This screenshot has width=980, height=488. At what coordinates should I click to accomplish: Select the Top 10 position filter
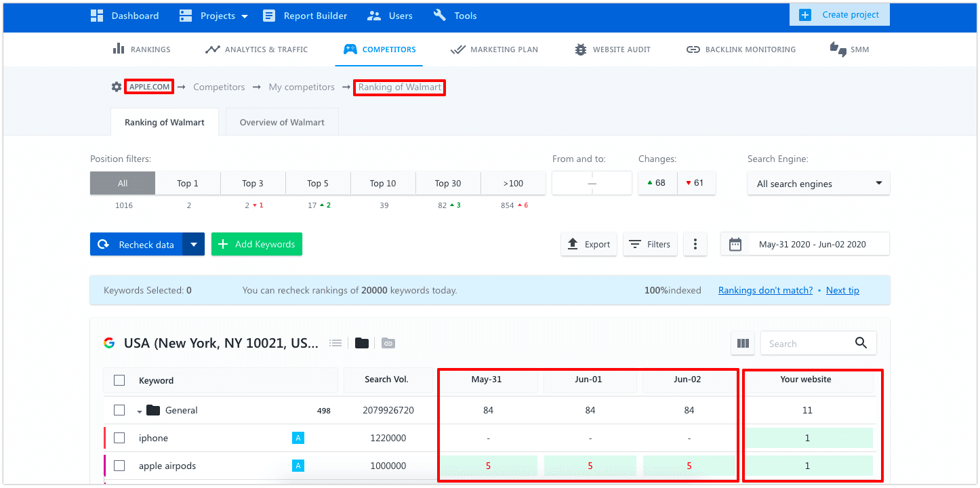point(383,183)
